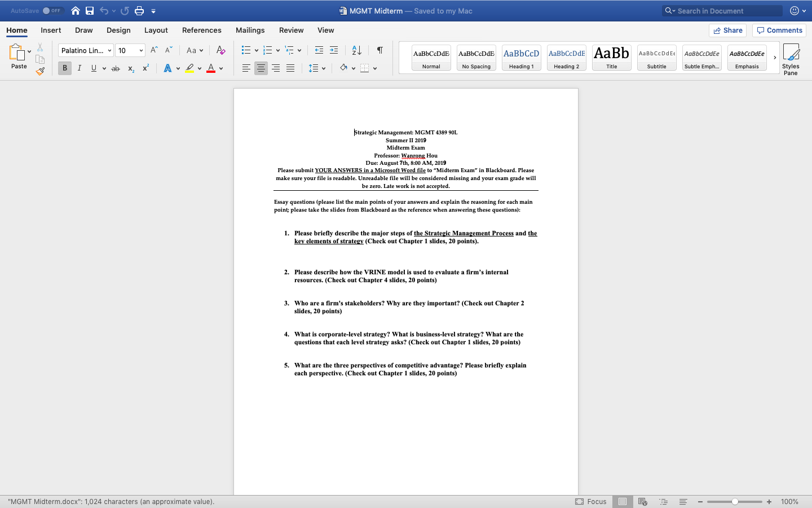The width and height of the screenshot is (812, 508).
Task: Switch to Outline view icon
Action: tap(663, 501)
